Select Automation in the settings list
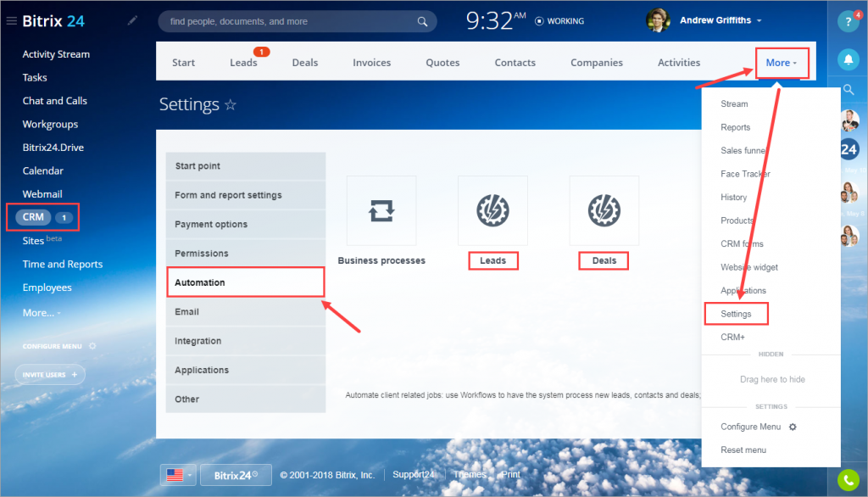 pos(246,282)
